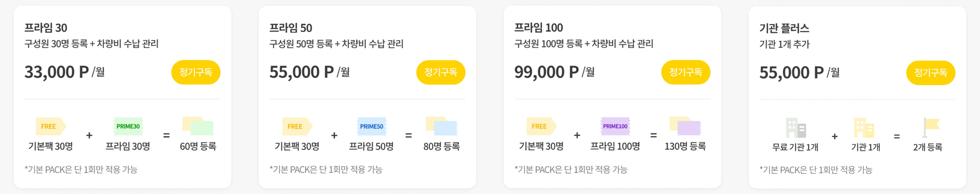The height and width of the screenshot is (194, 980).
Task: Click the 60명 등록 stacked tickets icon
Action: (198, 126)
